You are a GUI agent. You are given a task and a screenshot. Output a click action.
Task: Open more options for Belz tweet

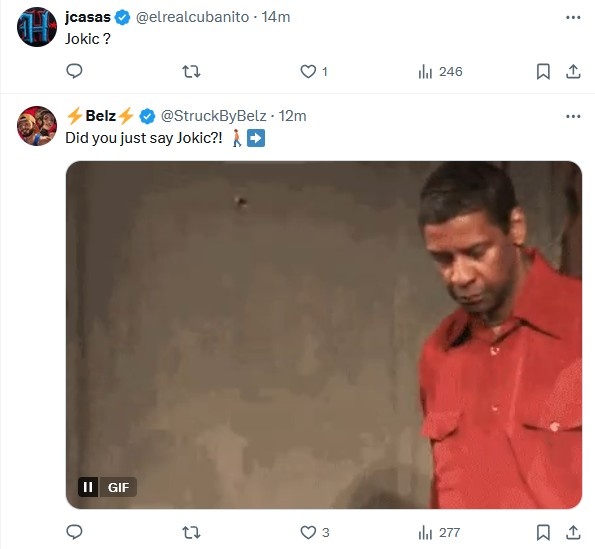pos(573,116)
